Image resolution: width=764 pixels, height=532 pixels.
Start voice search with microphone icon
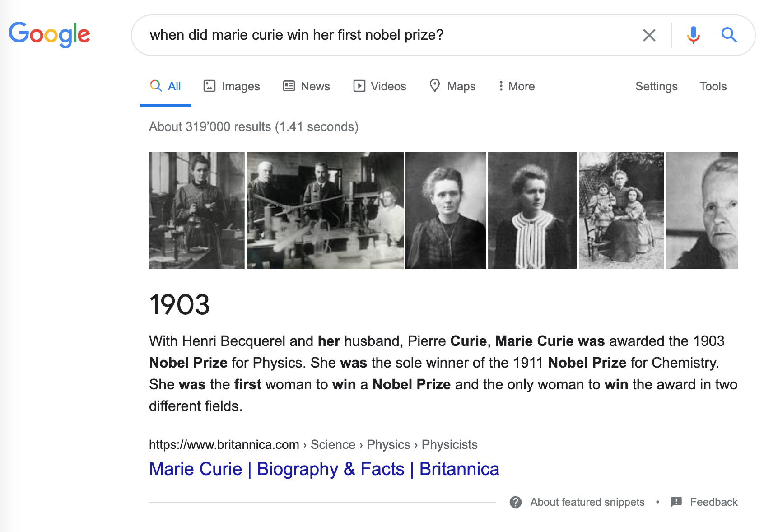[693, 35]
